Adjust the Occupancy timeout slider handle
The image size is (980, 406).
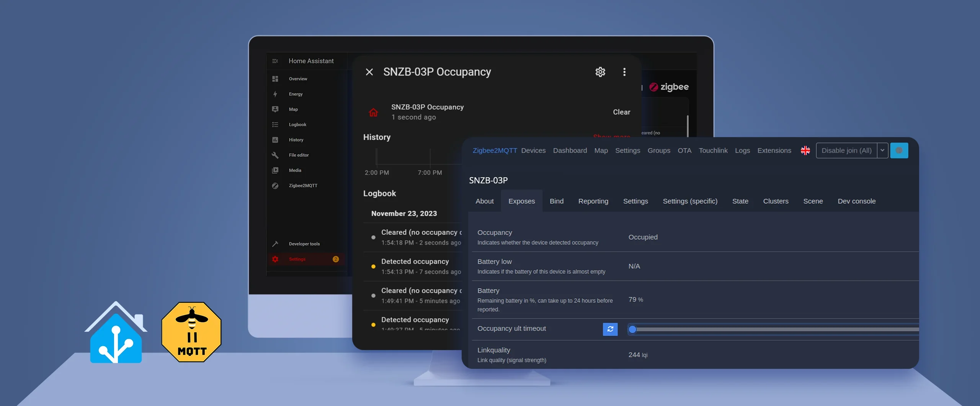click(632, 329)
